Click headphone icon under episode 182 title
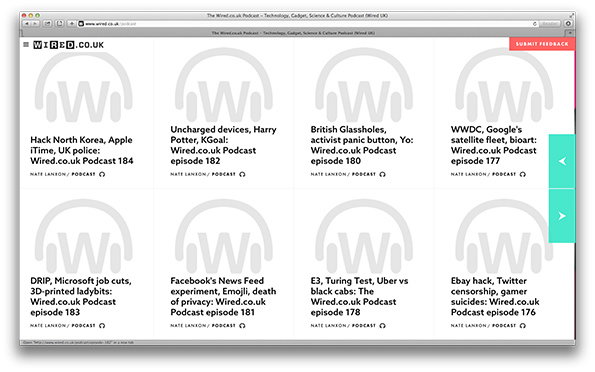The height and width of the screenshot is (372, 595). tap(242, 174)
